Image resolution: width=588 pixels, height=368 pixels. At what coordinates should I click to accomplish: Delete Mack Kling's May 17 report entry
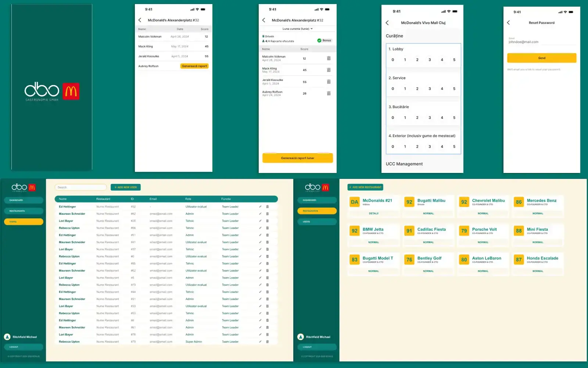329,70
